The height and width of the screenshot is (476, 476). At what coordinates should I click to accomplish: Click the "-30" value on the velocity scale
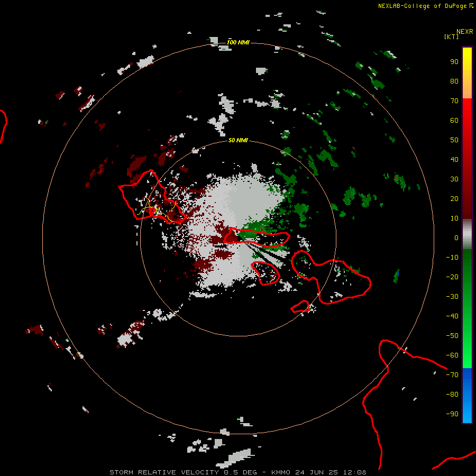coord(452,297)
